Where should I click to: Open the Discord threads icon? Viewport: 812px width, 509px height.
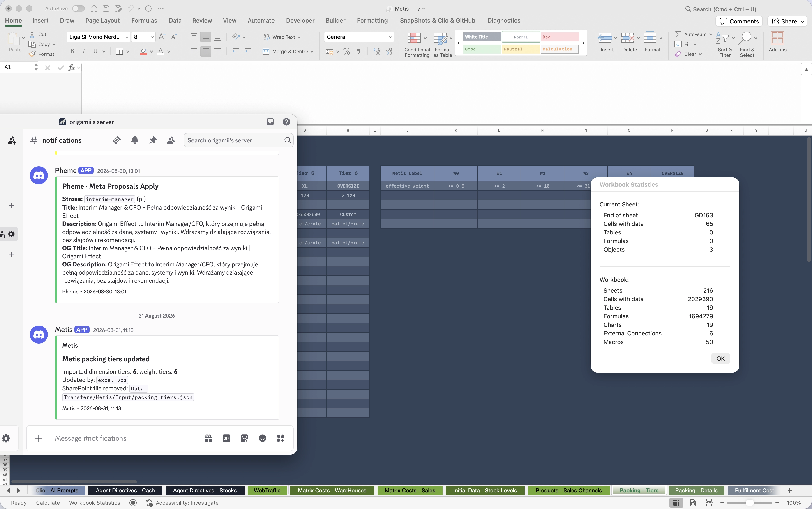pyautogui.click(x=117, y=140)
